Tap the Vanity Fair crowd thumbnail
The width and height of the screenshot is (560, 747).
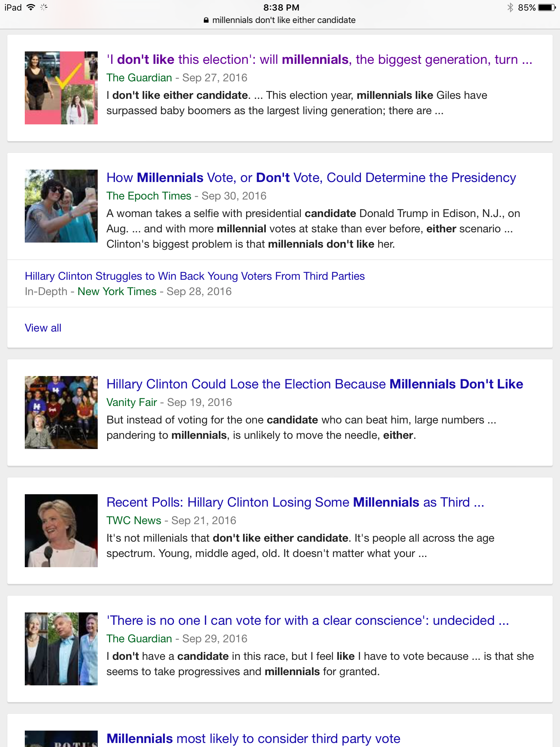[61, 413]
